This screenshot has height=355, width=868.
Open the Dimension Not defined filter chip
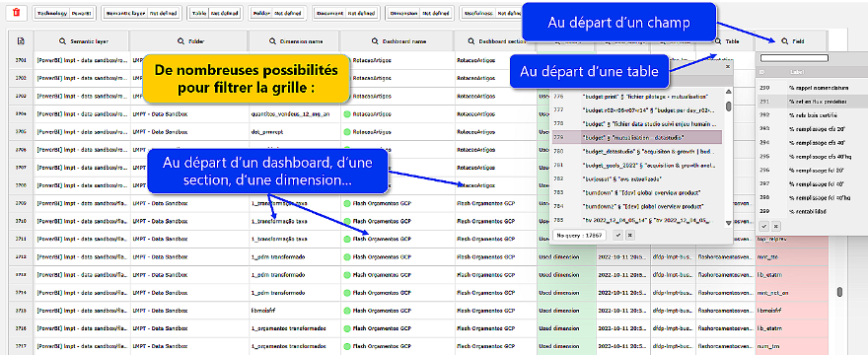pyautogui.click(x=419, y=13)
